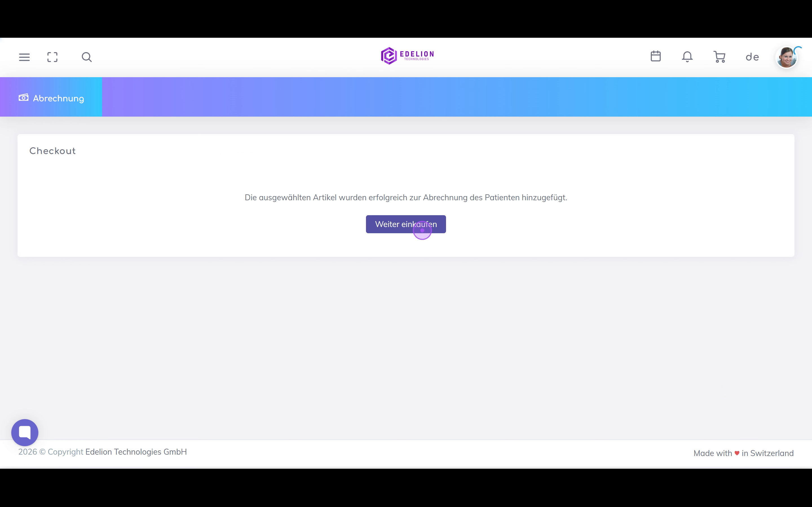Click the 'in Switzerland' footer text

767,453
